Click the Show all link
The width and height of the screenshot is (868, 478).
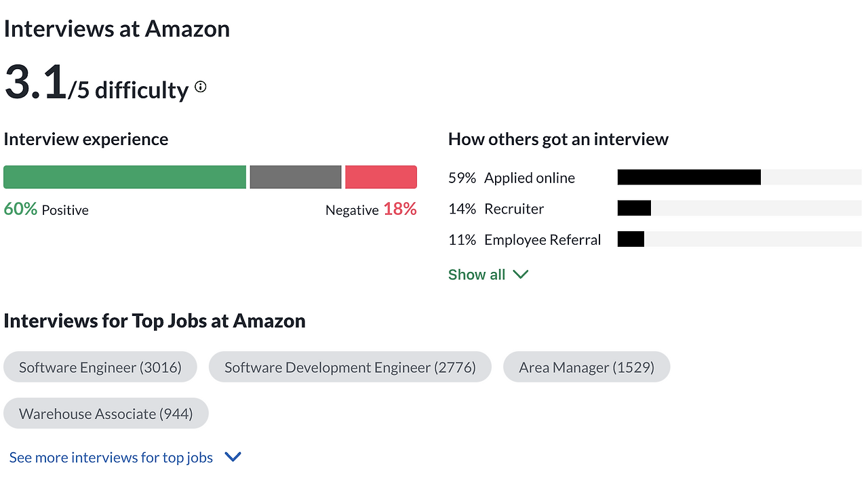point(477,275)
